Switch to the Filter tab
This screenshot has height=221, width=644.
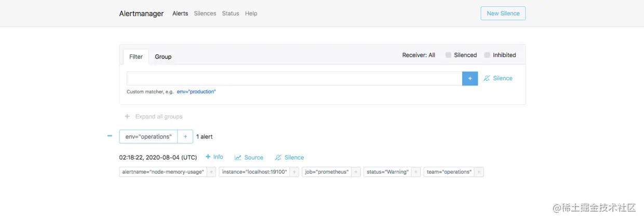tap(136, 57)
